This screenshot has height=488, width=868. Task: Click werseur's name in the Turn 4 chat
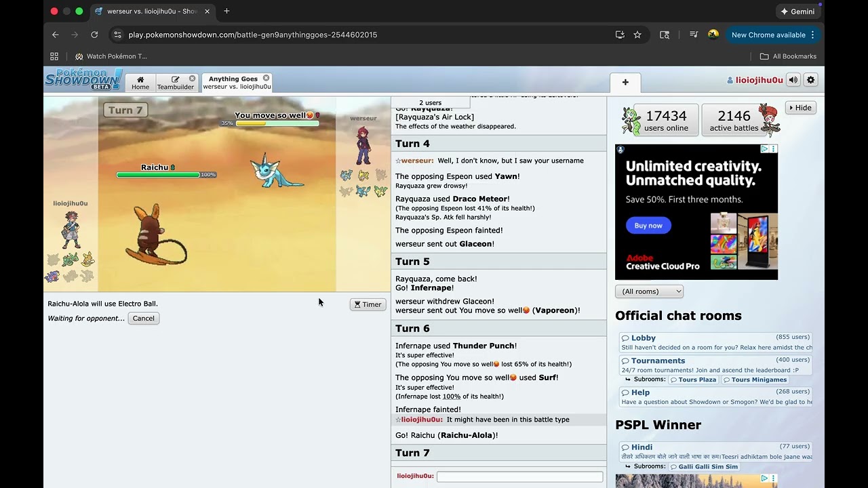pyautogui.click(x=417, y=161)
